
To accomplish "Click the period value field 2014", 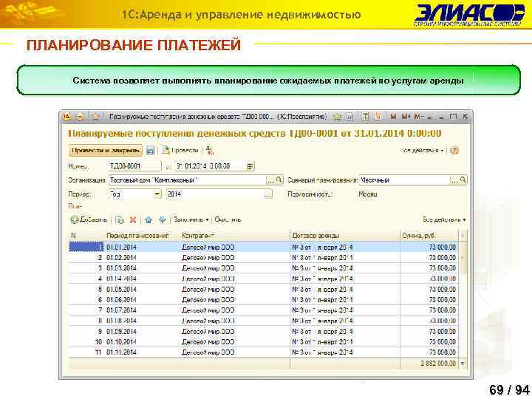I will click(x=215, y=194).
